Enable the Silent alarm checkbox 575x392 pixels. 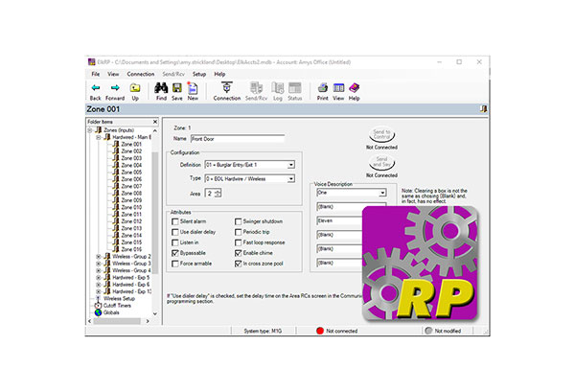[x=175, y=221]
